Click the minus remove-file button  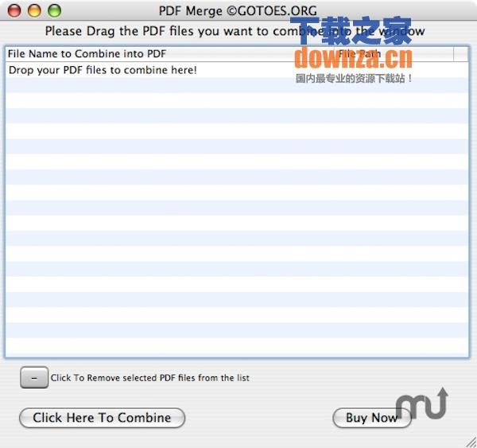point(34,378)
